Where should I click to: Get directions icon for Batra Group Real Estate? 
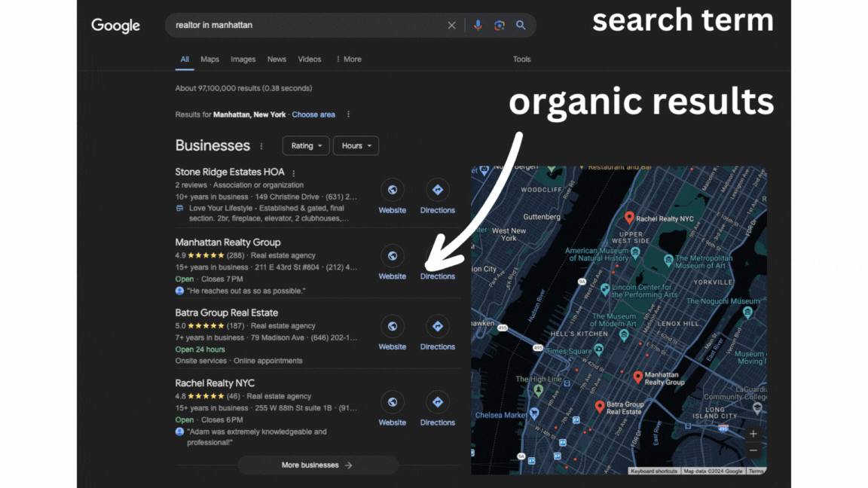[x=437, y=326]
